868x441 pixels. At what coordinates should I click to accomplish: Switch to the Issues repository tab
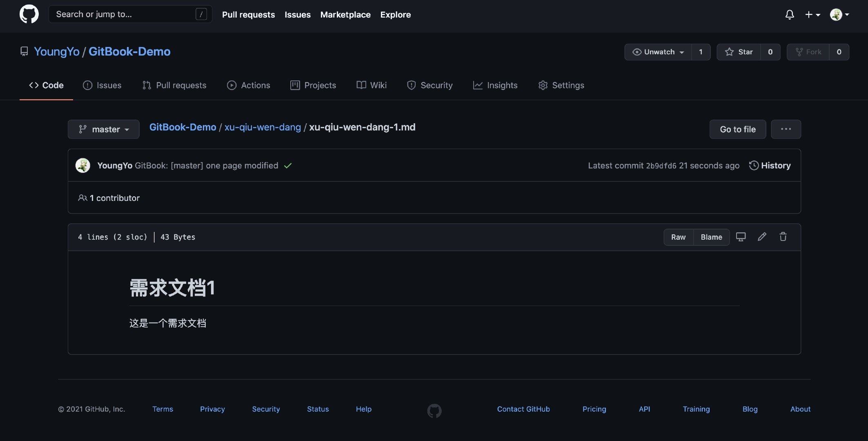(x=102, y=85)
